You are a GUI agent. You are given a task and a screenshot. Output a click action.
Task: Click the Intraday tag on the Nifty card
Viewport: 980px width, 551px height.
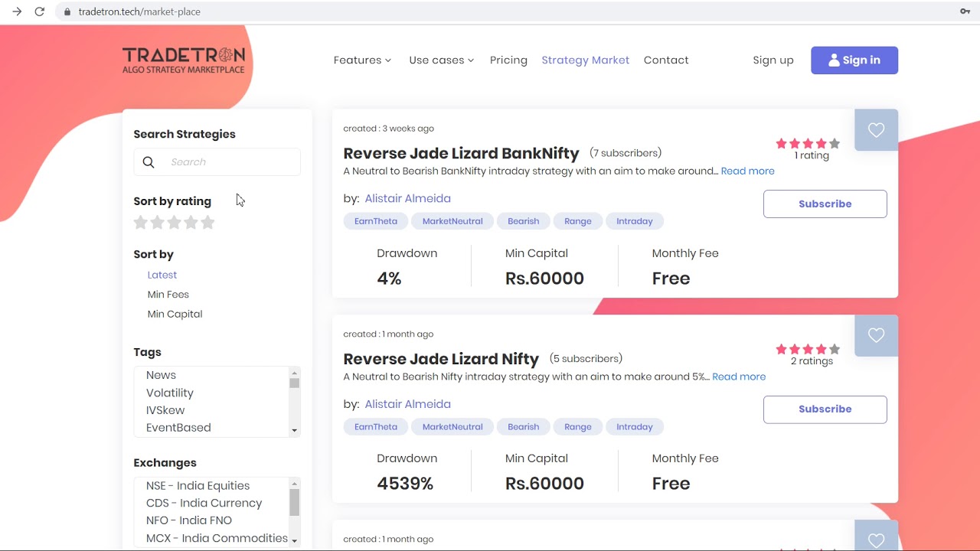coord(635,427)
